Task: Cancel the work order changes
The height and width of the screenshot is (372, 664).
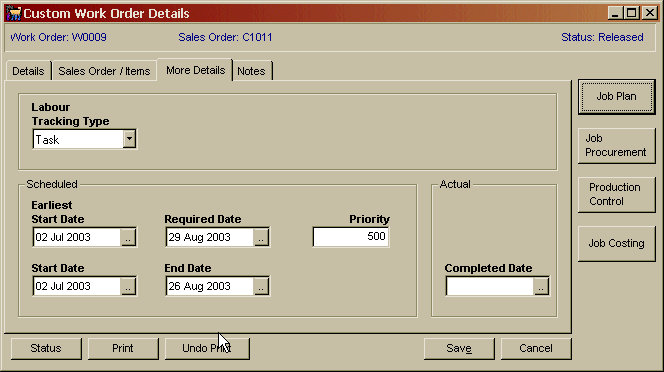Action: point(536,348)
